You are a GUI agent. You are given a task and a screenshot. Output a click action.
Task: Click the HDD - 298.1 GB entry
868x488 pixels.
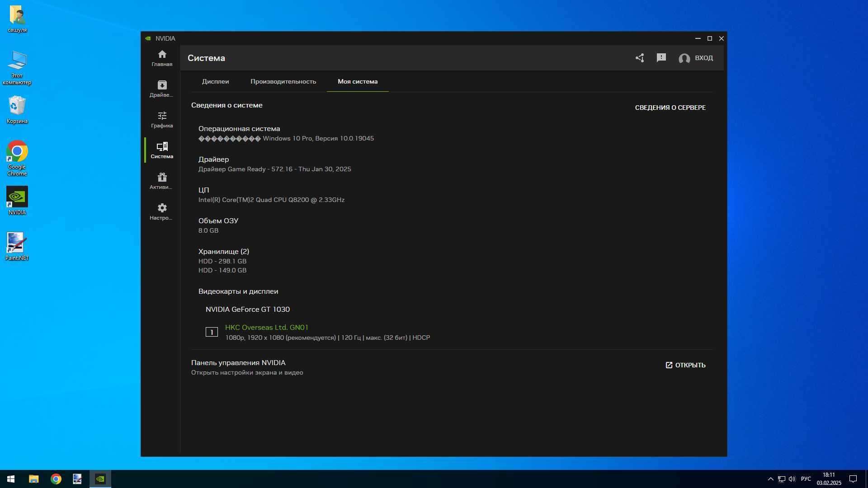pos(222,261)
